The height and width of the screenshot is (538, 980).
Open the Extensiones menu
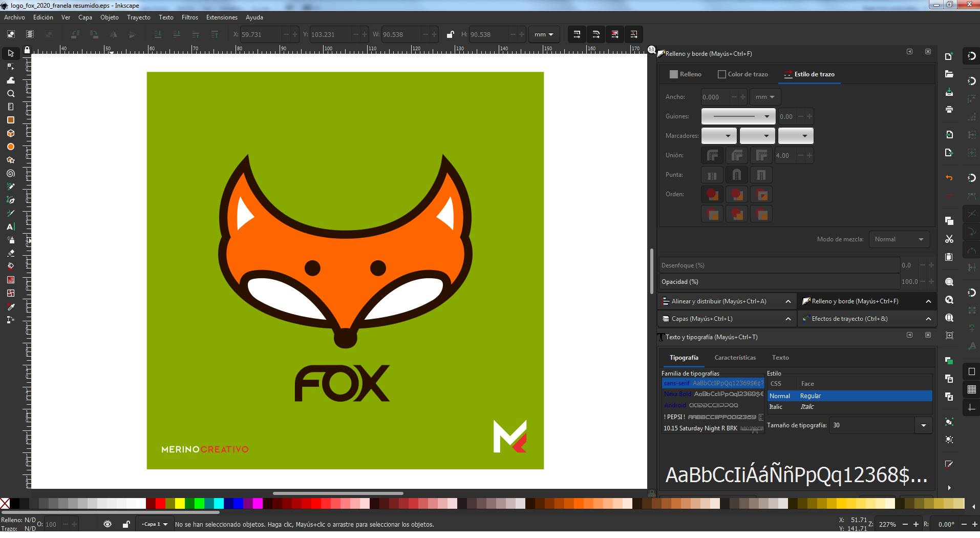coord(222,17)
